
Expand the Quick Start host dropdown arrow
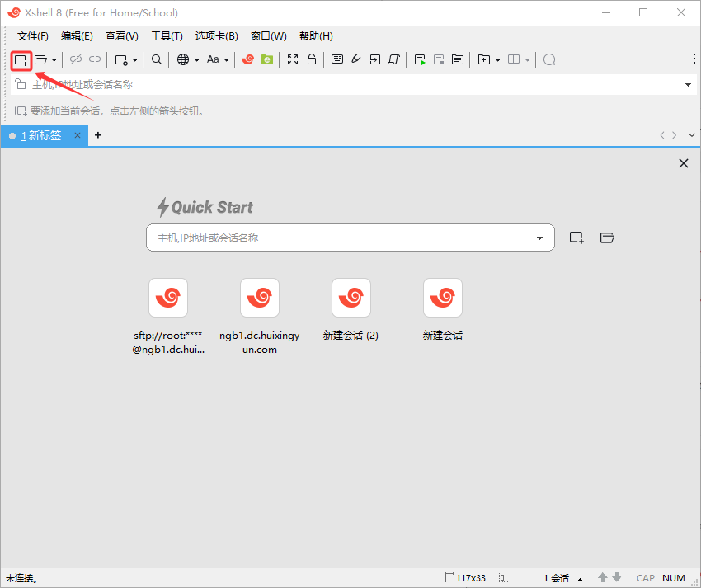click(x=539, y=238)
